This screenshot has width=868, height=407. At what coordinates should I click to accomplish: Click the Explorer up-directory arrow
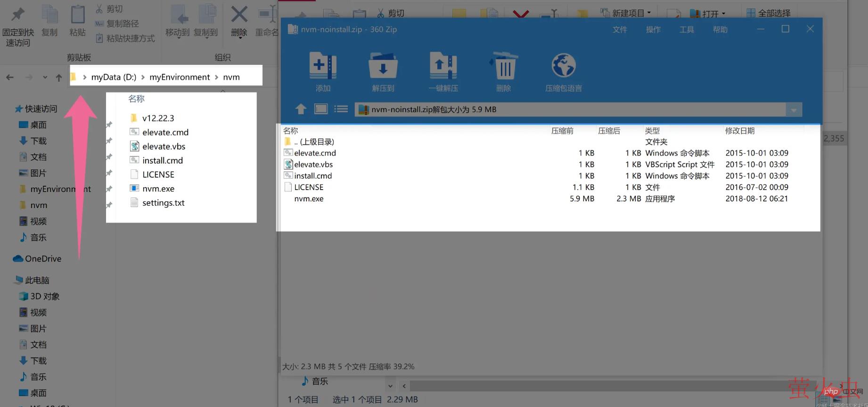click(x=59, y=78)
